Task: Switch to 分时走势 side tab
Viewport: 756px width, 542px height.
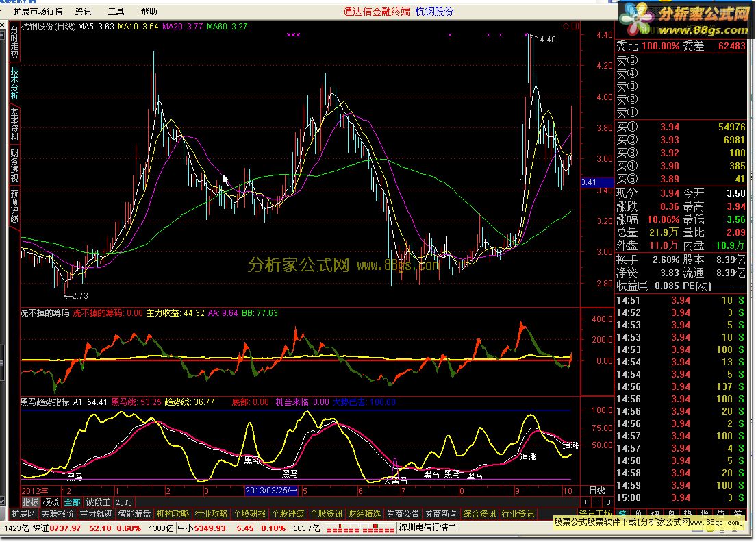Action: (x=14, y=42)
